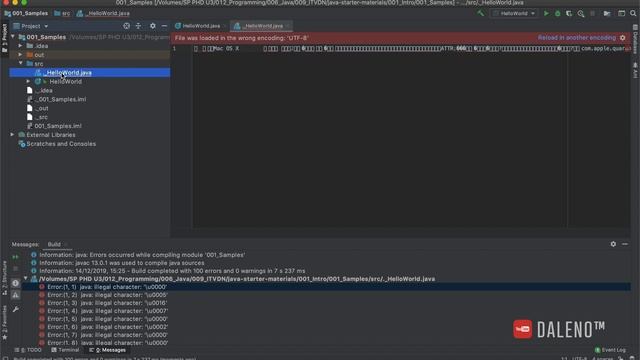Expand External Libraries node
This screenshot has height=360, width=640.
(12, 135)
